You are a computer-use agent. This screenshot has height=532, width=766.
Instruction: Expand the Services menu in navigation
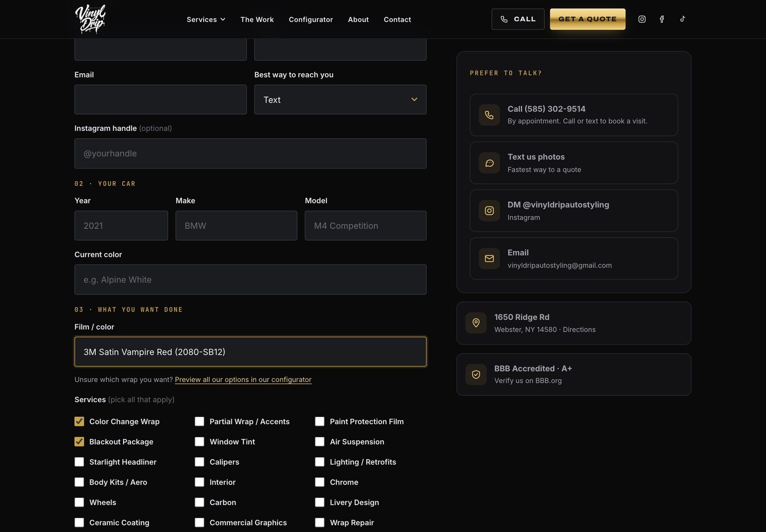pos(206,20)
